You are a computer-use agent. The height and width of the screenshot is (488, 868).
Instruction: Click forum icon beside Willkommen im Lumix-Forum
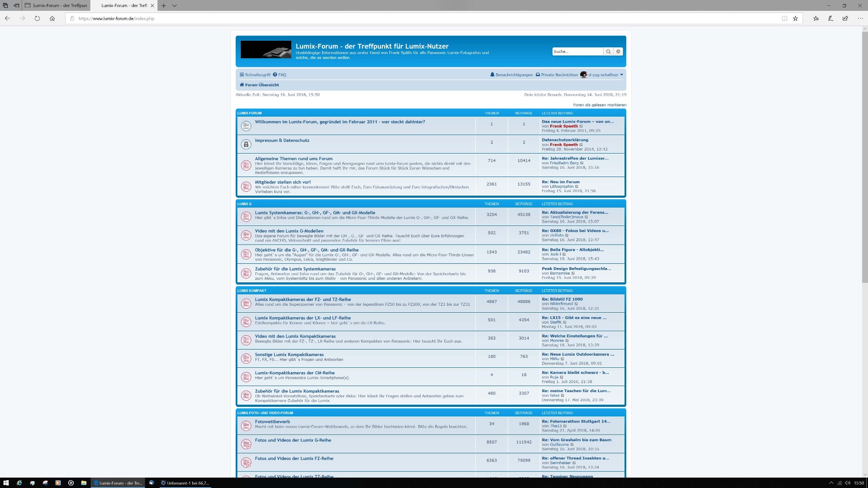coord(246,126)
